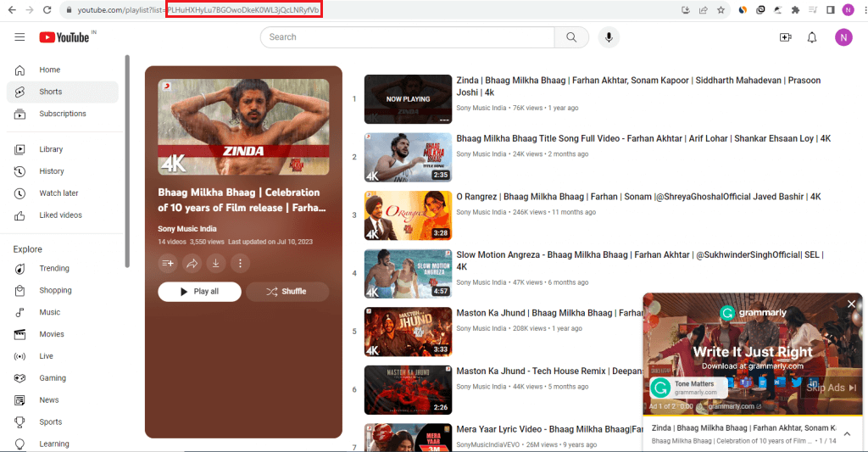Open the Create video camera icon
Viewport: 868px width, 452px height.
[785, 37]
